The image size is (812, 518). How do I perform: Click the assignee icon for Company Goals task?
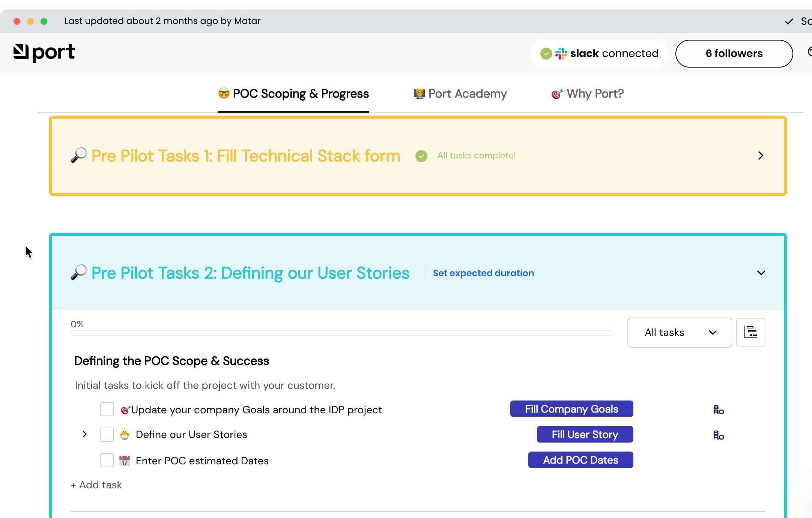719,410
